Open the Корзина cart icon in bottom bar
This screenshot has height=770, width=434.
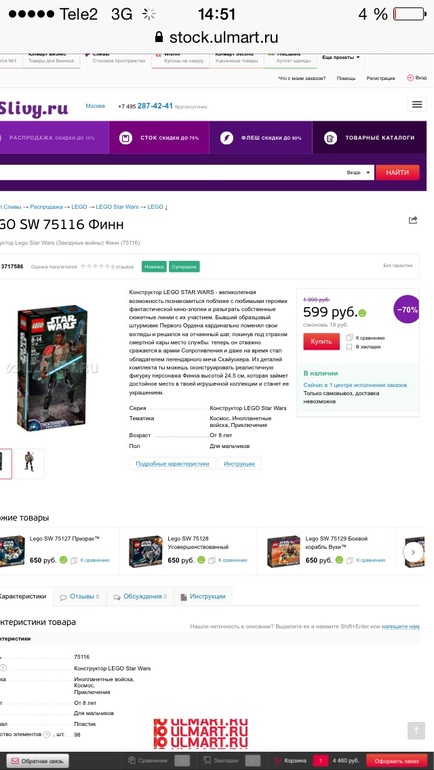coord(277,761)
